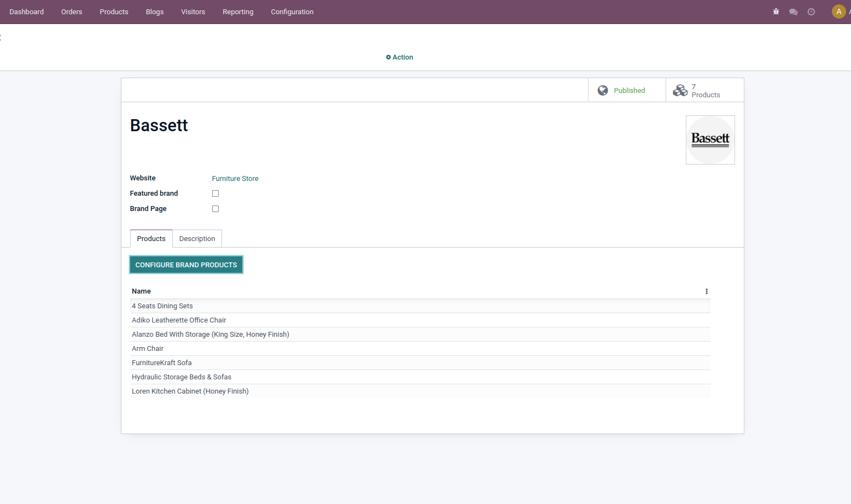Click the debug bug icon
The image size is (851, 504).
(776, 11)
